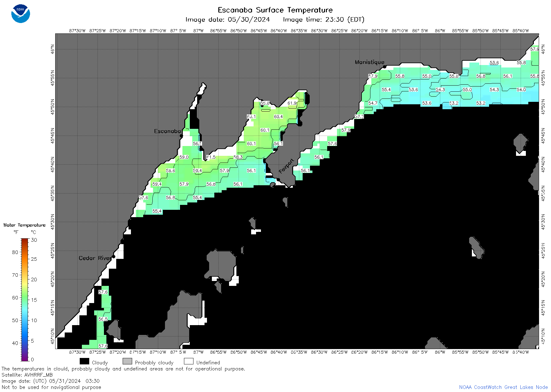Click the gray Probably cloudy legend swatch
This screenshot has width=551, height=392.
click(x=127, y=361)
